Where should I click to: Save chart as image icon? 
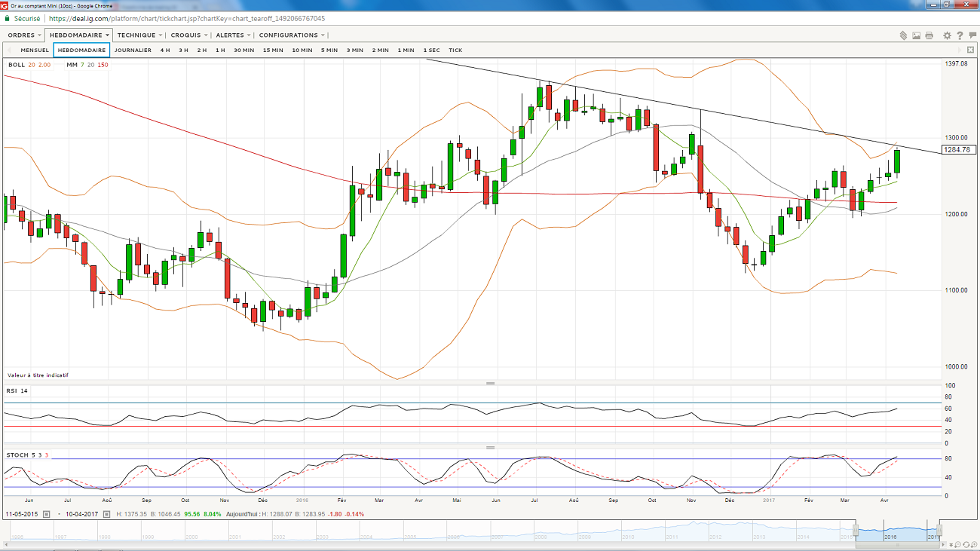[916, 35]
